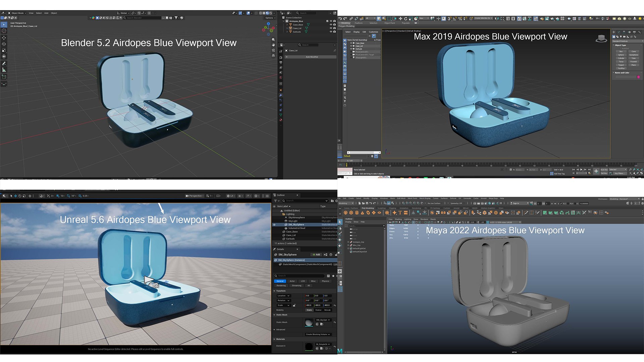The width and height of the screenshot is (644, 362).
Task: Toggle 3ds Max Case_Base eye visibility
Action: click(x=351, y=43)
